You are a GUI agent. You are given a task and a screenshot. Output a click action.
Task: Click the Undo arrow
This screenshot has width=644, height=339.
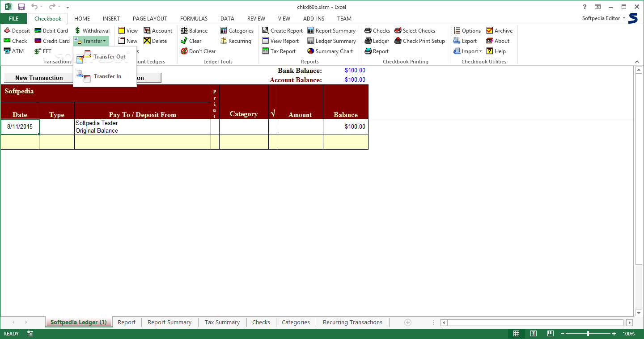point(34,7)
